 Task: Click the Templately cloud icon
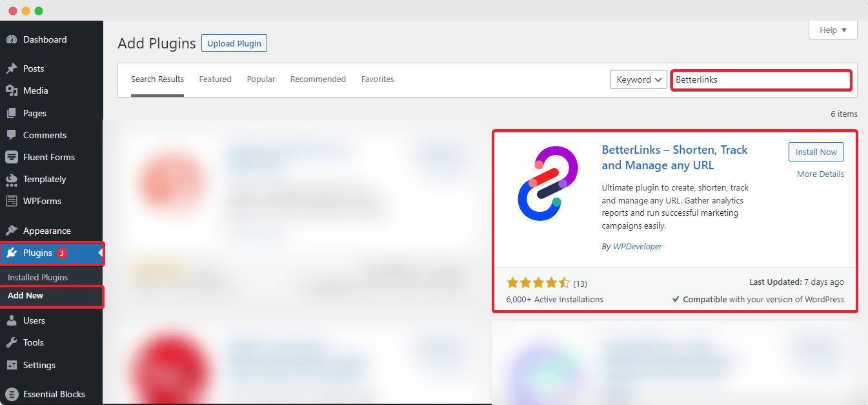pos(12,180)
